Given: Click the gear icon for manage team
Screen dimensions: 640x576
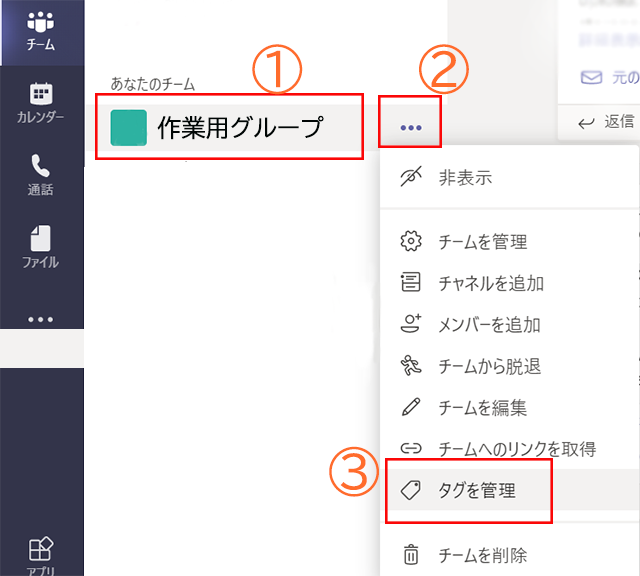Looking at the screenshot, I should tap(411, 241).
